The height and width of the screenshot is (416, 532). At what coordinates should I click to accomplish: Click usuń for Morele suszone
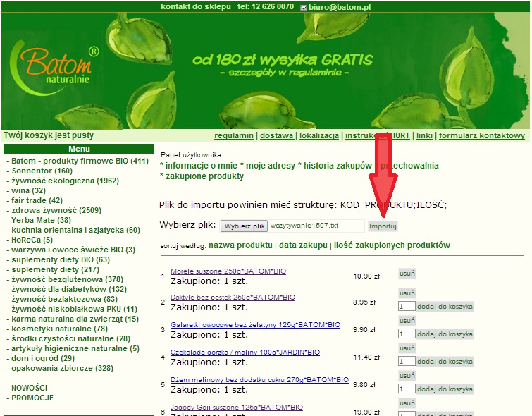point(407,274)
